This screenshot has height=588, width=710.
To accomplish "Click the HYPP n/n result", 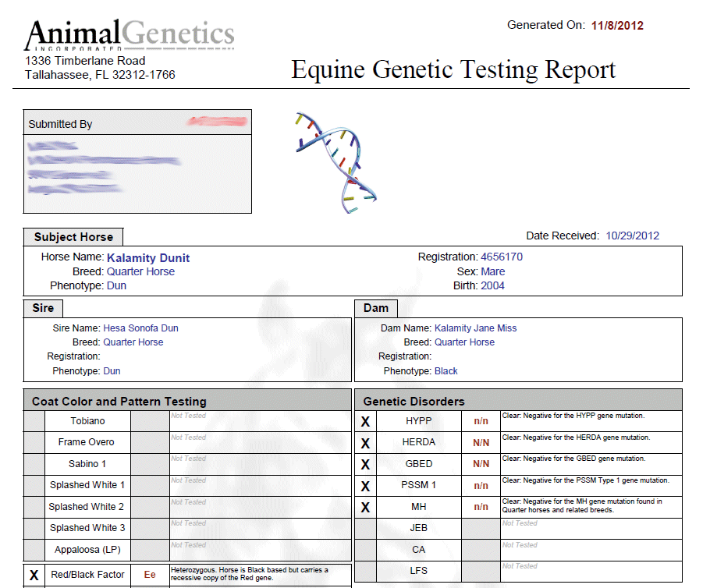I will 481,421.
